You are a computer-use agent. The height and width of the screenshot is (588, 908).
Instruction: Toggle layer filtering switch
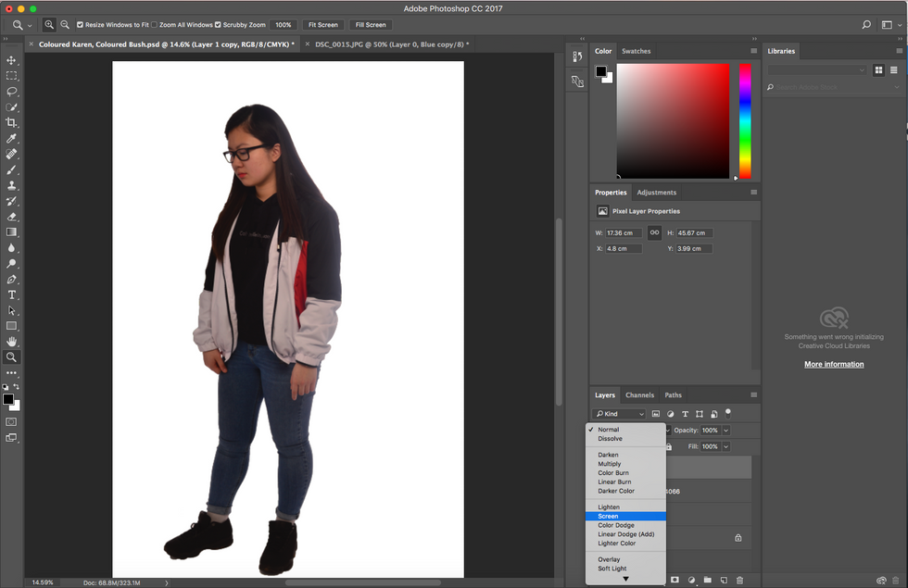pyautogui.click(x=728, y=413)
